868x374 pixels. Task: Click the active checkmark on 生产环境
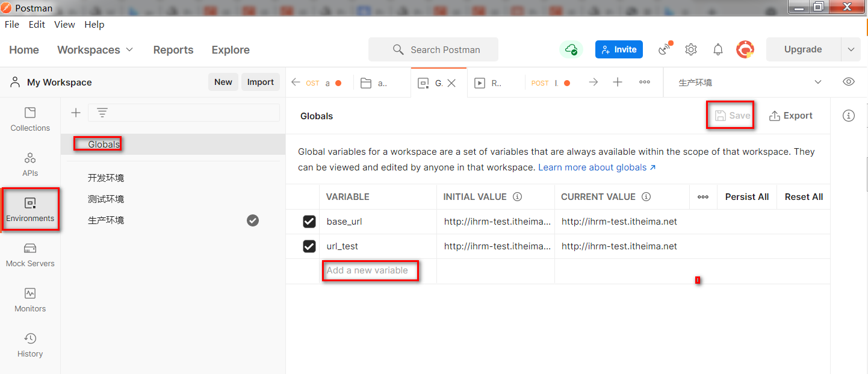click(x=253, y=220)
